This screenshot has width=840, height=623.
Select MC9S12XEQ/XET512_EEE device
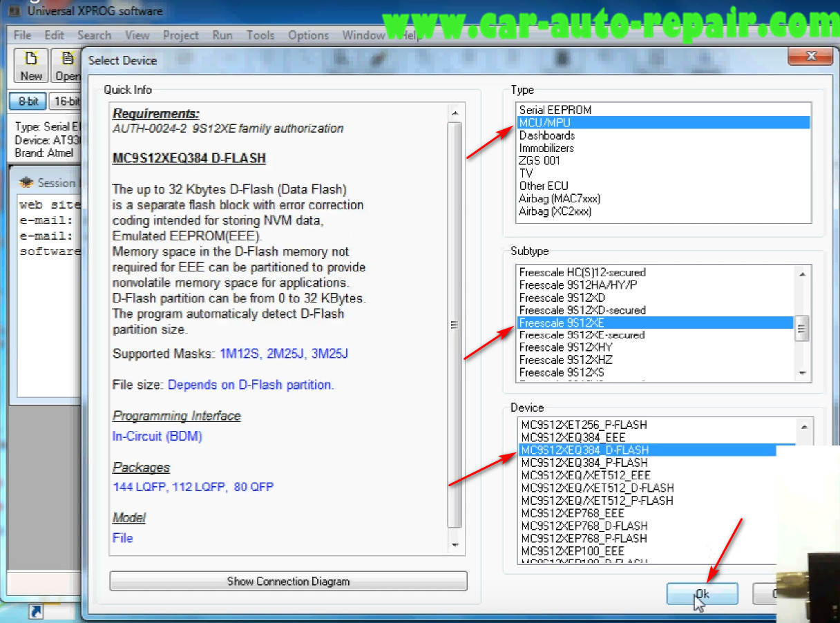point(648,475)
